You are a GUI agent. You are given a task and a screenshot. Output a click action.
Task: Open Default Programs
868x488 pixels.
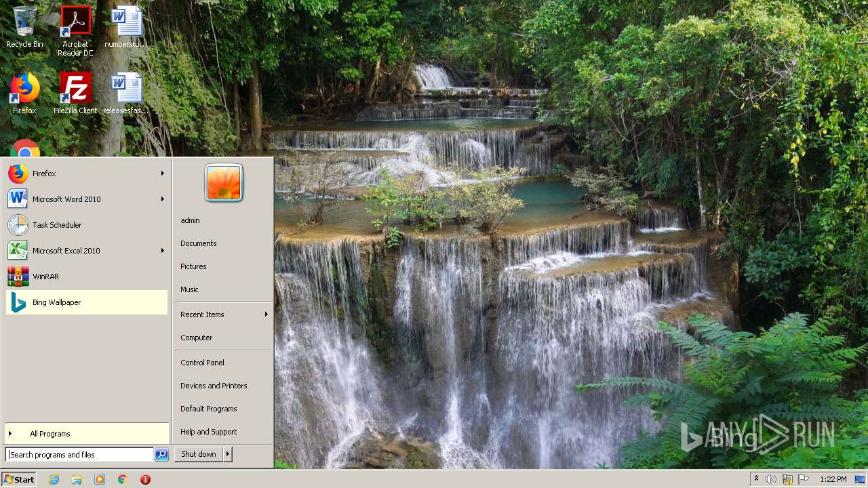point(224,409)
